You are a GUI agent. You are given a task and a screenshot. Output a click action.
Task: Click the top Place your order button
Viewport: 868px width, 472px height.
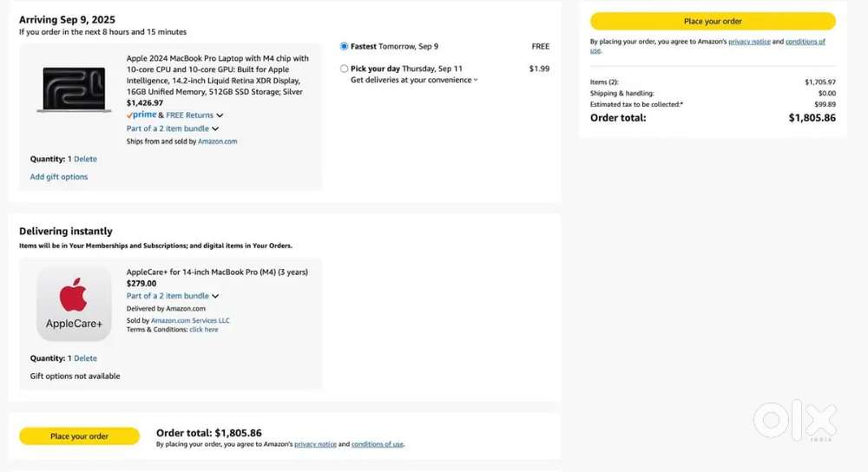tap(713, 21)
